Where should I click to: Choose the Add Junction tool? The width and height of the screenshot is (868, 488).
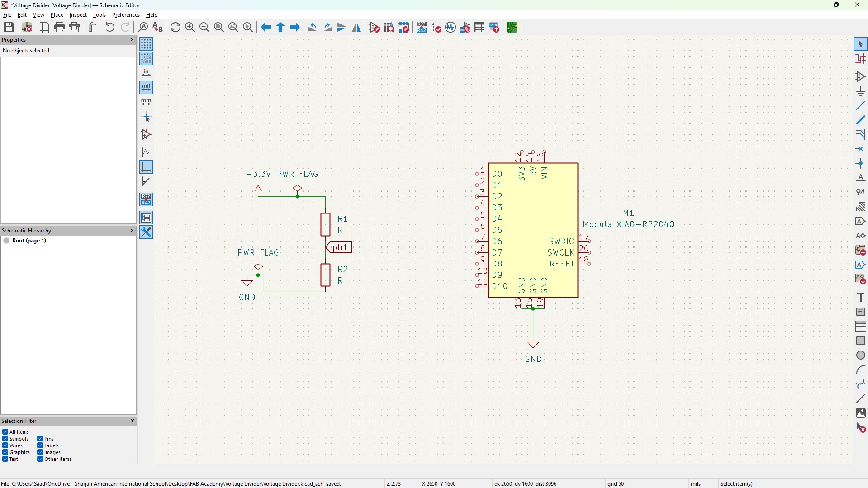(x=860, y=163)
